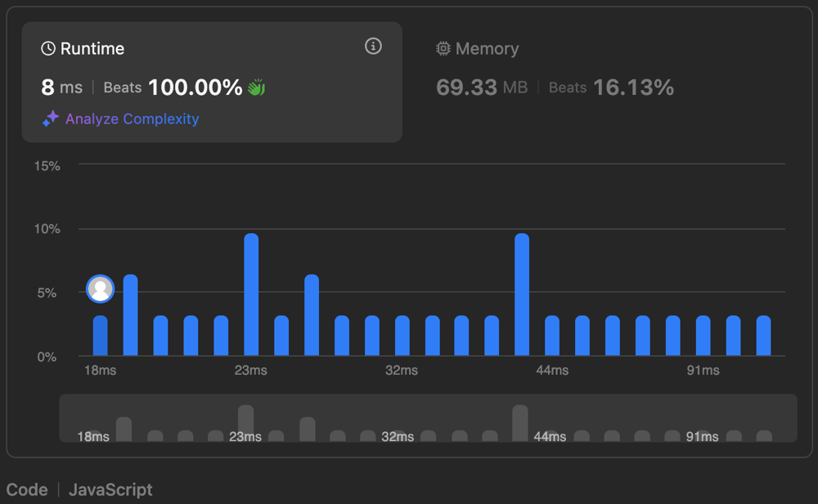818x504 pixels.
Task: Click the info icon in Runtime card
Action: (x=373, y=47)
